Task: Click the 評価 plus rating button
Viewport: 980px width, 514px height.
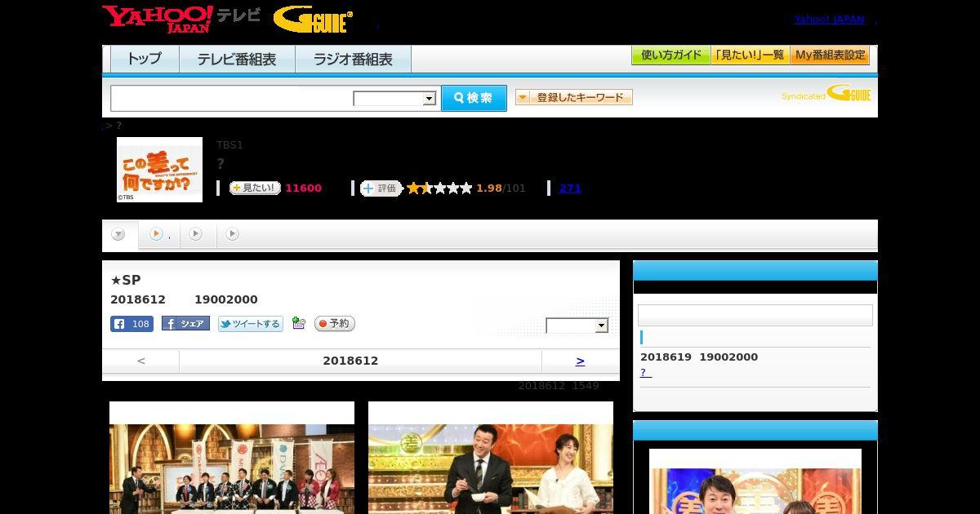Action: tap(381, 188)
